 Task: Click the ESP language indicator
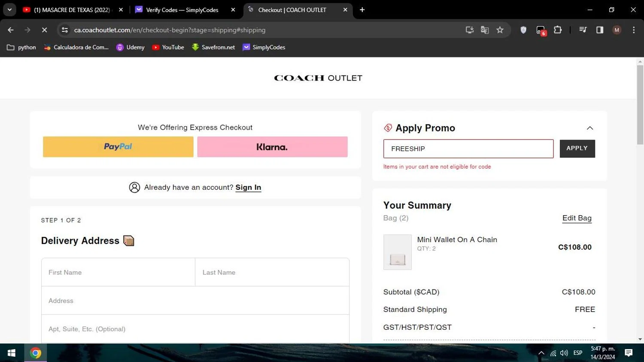click(578, 353)
